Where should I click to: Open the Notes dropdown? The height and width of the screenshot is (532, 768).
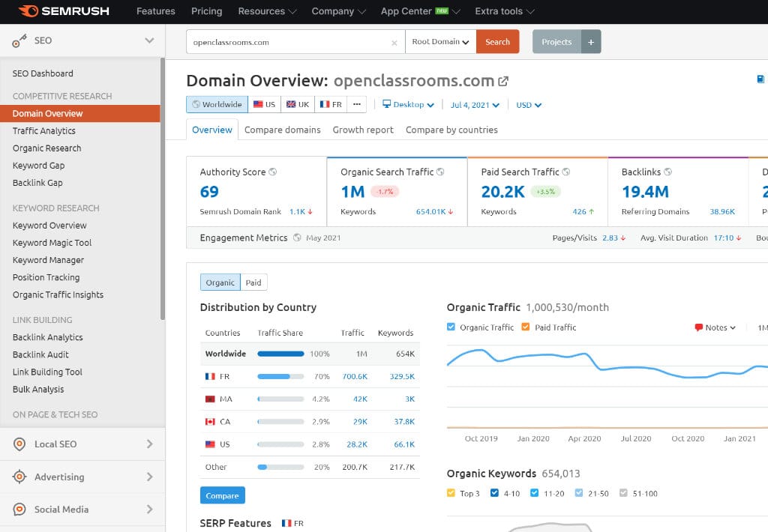pos(715,327)
